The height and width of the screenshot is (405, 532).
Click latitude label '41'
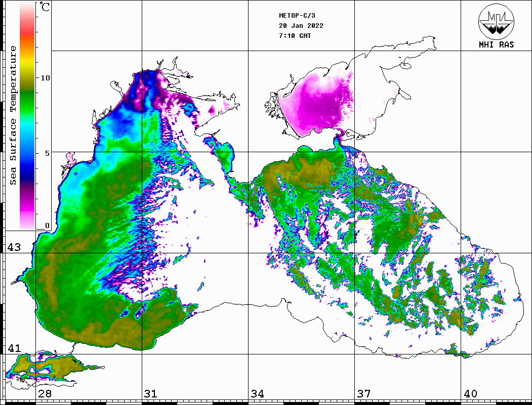tap(14, 348)
